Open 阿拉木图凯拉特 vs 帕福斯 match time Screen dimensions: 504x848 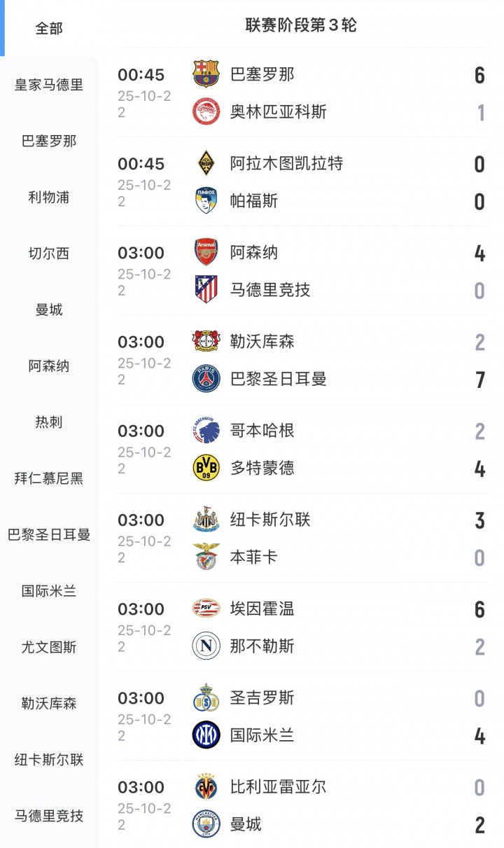point(141,164)
